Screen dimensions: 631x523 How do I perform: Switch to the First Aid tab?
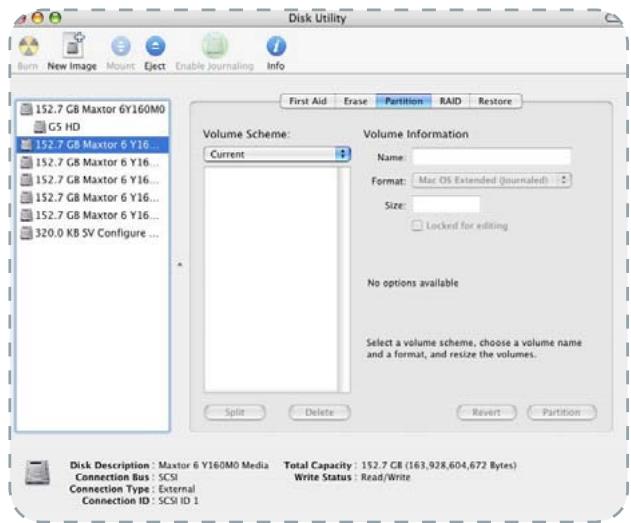tap(307, 101)
